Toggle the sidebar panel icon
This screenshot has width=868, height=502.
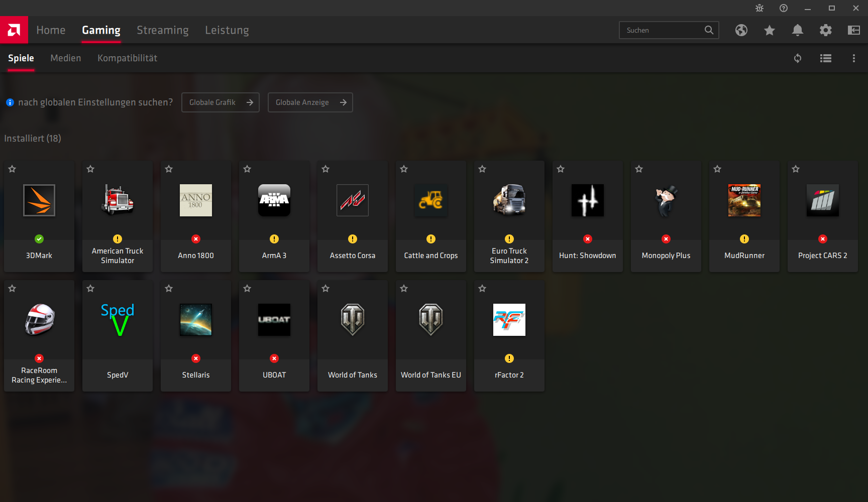854,30
